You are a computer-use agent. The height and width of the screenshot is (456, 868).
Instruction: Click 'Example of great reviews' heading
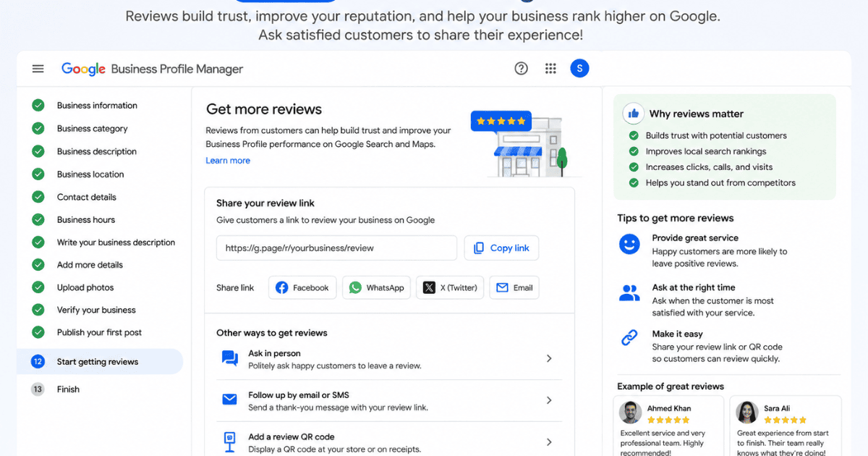pyautogui.click(x=671, y=387)
